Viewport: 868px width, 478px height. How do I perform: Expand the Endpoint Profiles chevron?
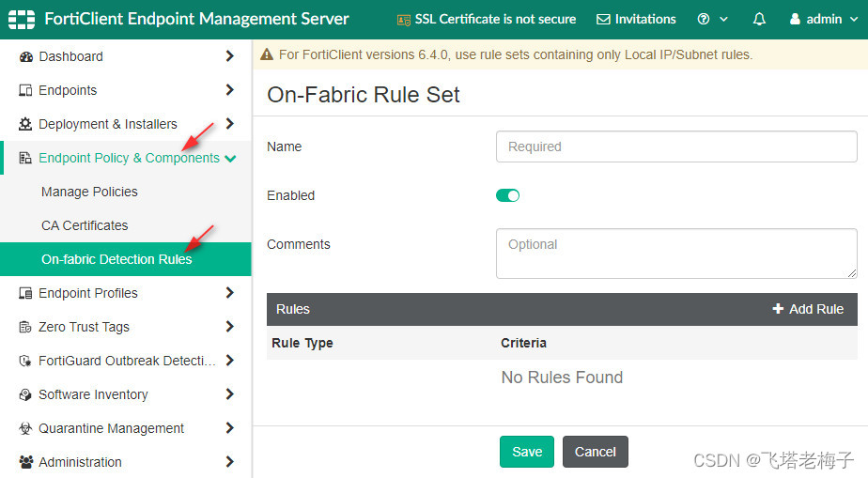point(230,293)
